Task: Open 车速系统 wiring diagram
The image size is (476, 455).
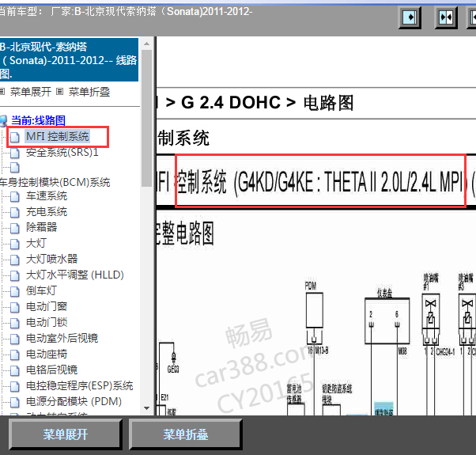Action: pyautogui.click(x=47, y=196)
